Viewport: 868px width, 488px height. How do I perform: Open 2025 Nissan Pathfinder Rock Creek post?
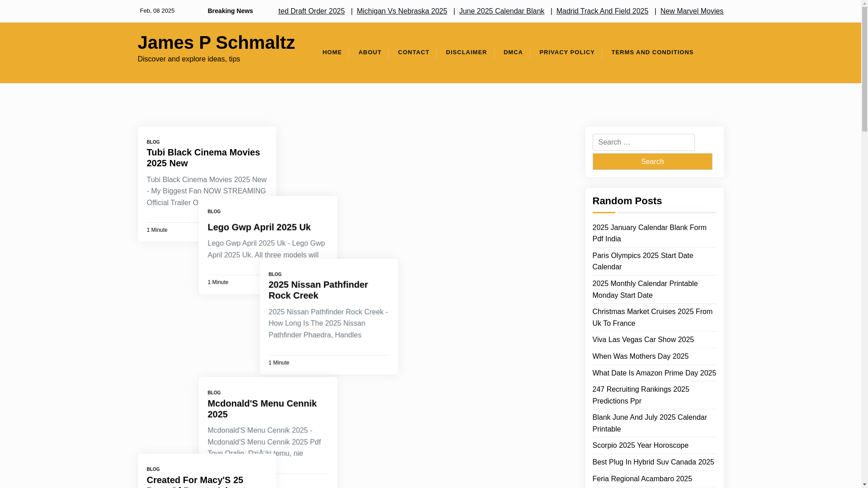click(x=318, y=290)
